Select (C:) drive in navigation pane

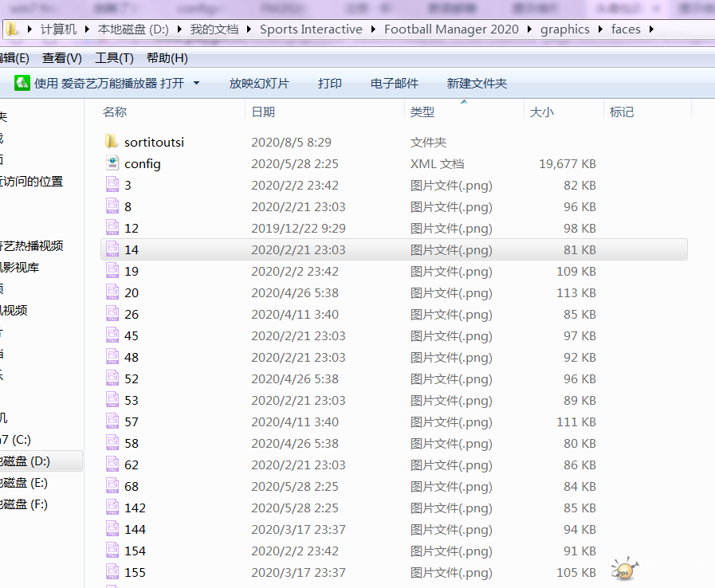15,439
